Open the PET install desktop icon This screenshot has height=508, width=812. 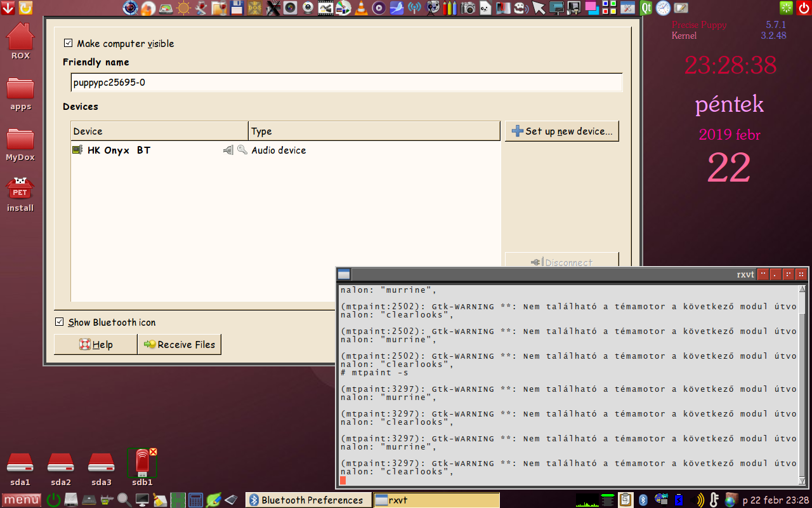pos(20,194)
